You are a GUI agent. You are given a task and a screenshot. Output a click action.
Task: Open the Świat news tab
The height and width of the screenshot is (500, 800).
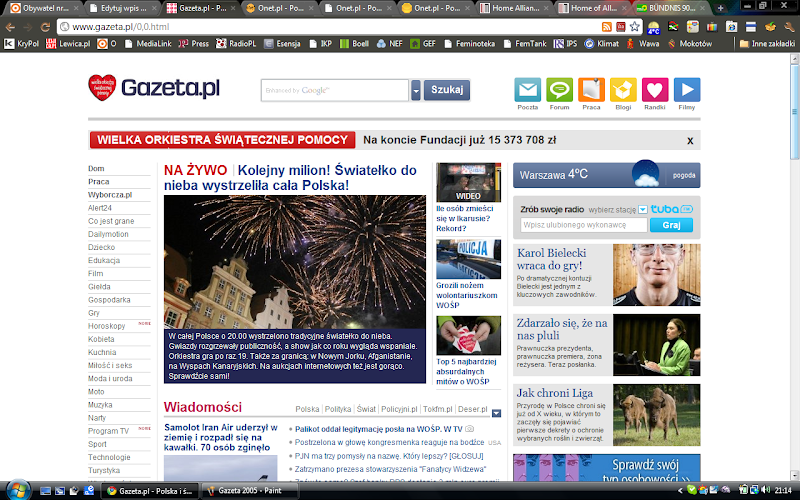click(x=366, y=409)
